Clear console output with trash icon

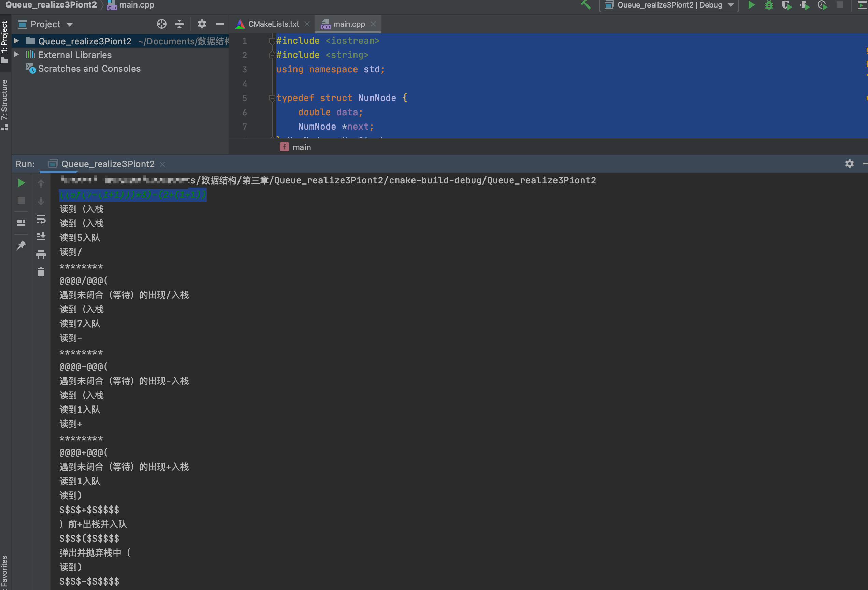coord(41,272)
